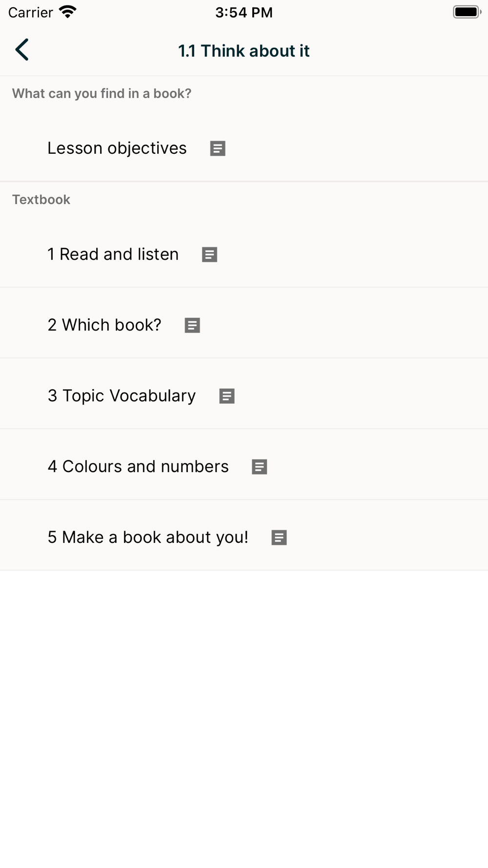The height and width of the screenshot is (868, 488).
Task: Click document icon next to Read and listen
Action: [x=209, y=254]
